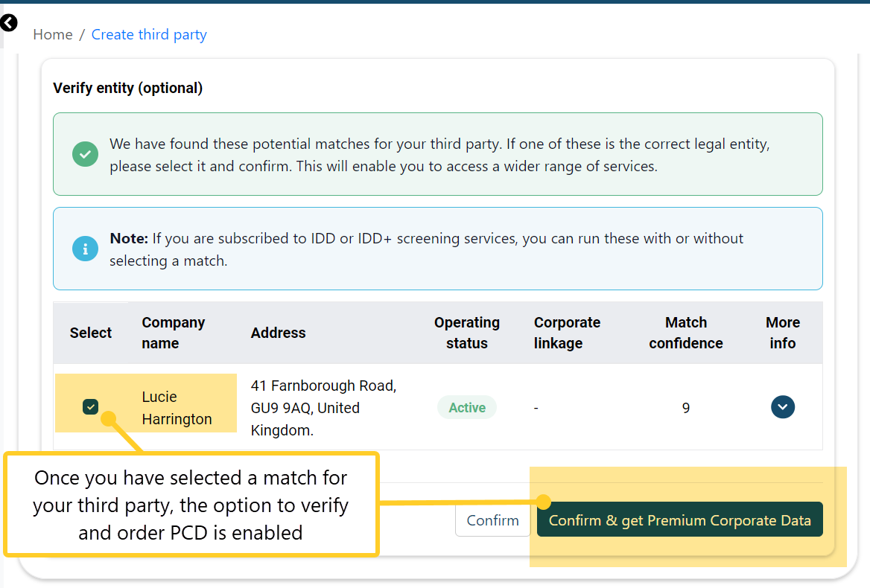
Task: Click the back navigation arrow icon
Action: [x=9, y=23]
